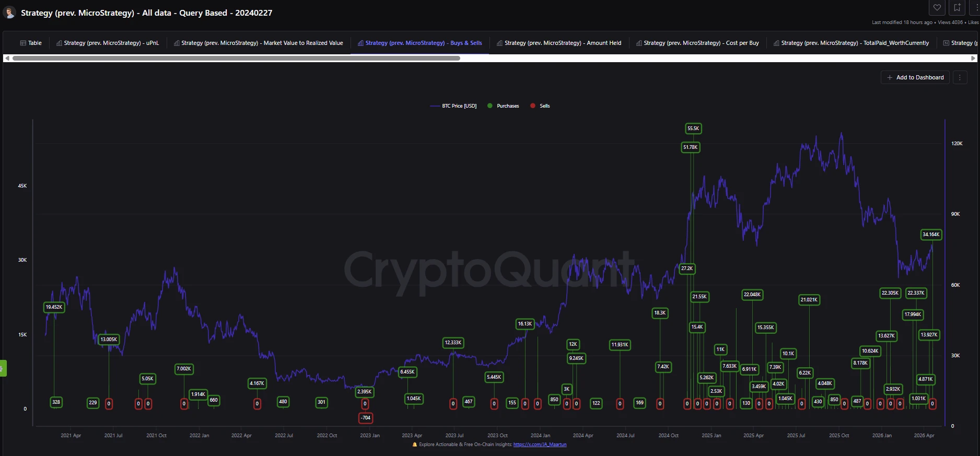This screenshot has height=456, width=980.
Task: Click the 2025 Oct x-axis label
Action: click(x=839, y=436)
